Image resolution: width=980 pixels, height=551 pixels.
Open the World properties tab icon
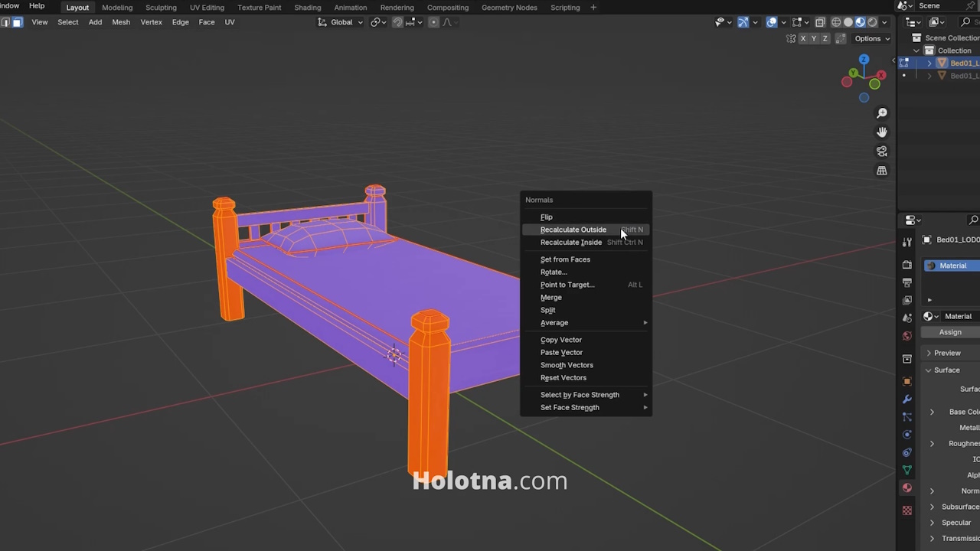point(907,335)
